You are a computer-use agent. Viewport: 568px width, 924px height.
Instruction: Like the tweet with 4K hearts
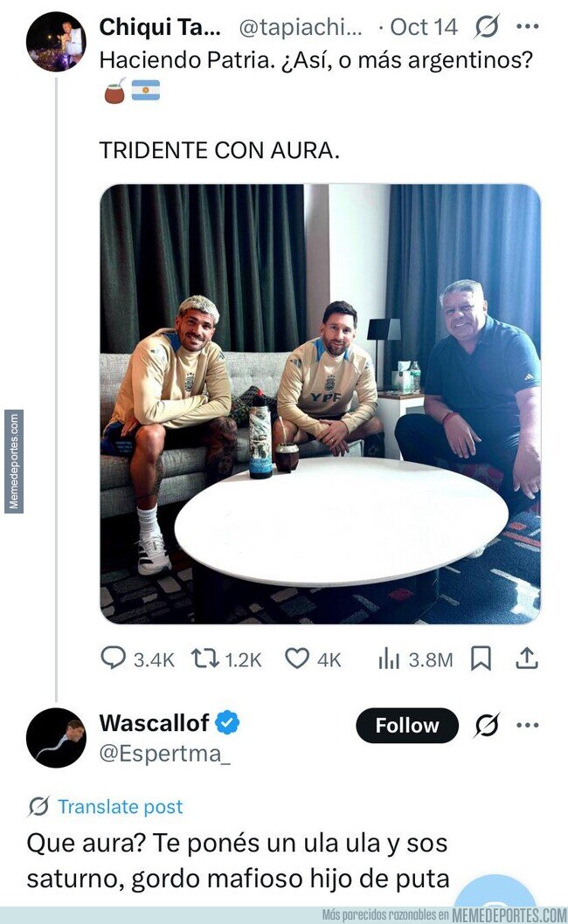point(297,659)
